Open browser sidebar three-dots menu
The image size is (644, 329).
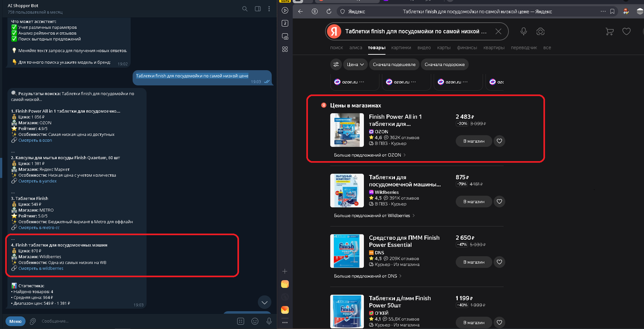point(285,322)
